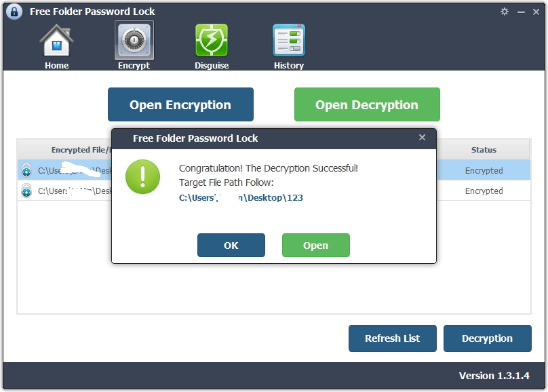The image size is (548, 392).
Task: Minimize the Free Folder Password Lock window
Action: click(521, 12)
